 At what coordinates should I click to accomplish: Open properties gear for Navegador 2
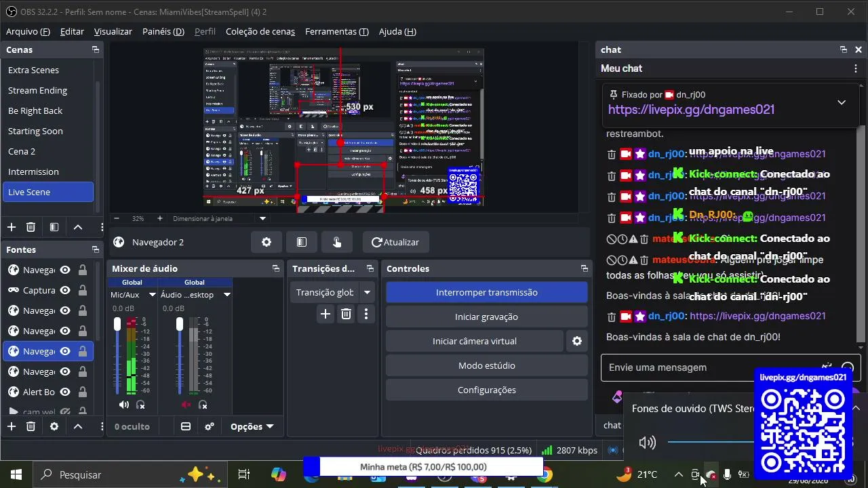(x=267, y=242)
